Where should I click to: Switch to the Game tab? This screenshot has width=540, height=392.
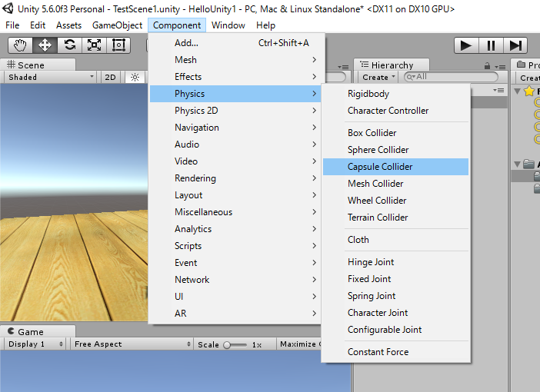pyautogui.click(x=37, y=331)
